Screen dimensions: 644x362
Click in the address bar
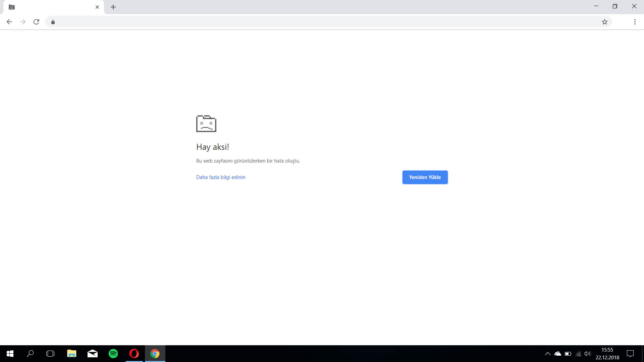click(x=302, y=22)
